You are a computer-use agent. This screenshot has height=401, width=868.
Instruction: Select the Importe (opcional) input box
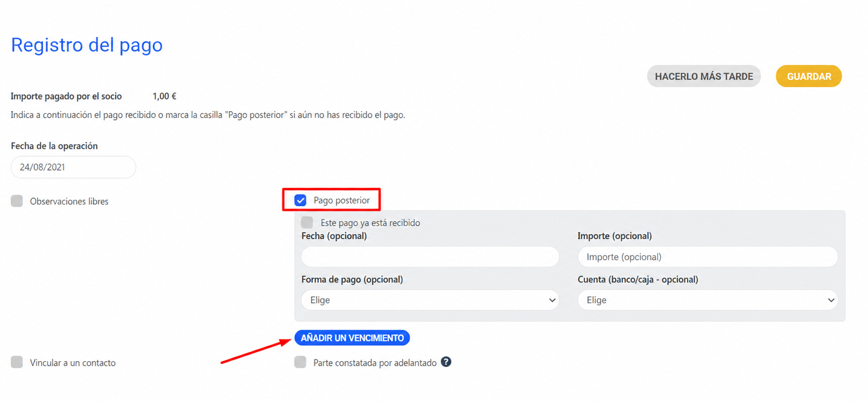coord(707,257)
